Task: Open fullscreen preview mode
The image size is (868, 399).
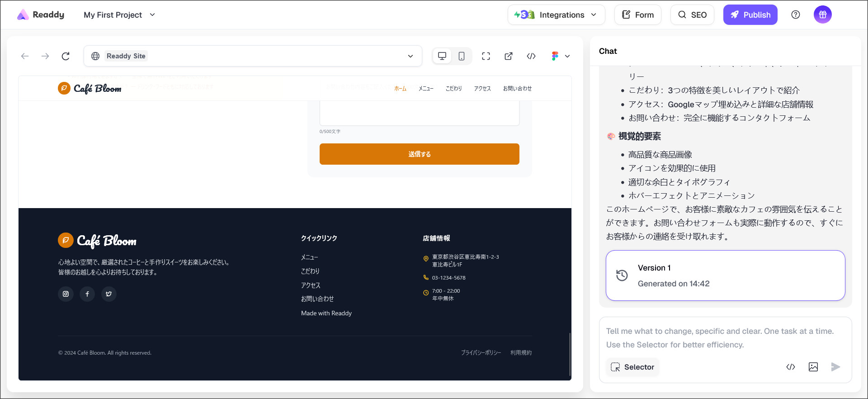Action: click(486, 56)
